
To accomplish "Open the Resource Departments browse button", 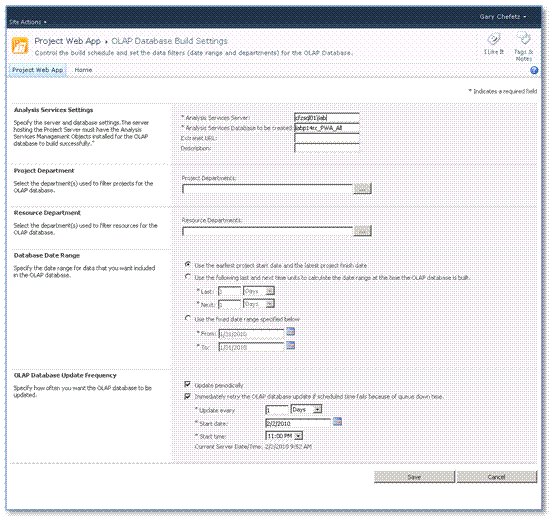I will click(363, 231).
